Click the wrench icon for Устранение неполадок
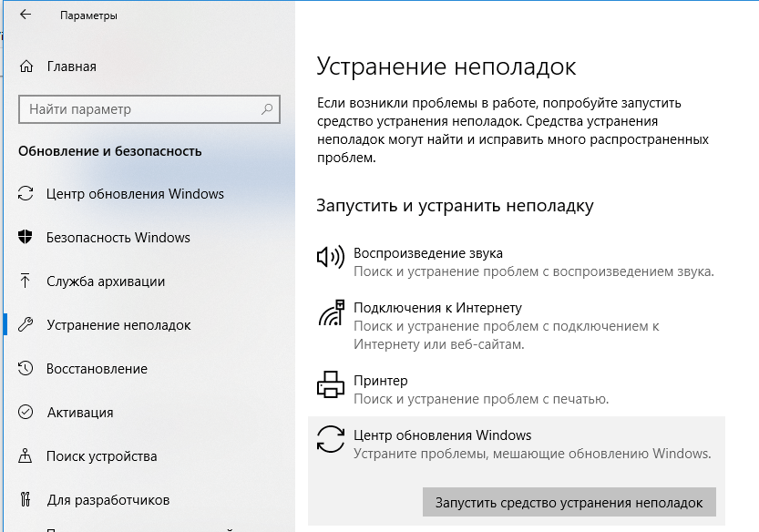Image resolution: width=759 pixels, height=532 pixels. click(x=26, y=325)
